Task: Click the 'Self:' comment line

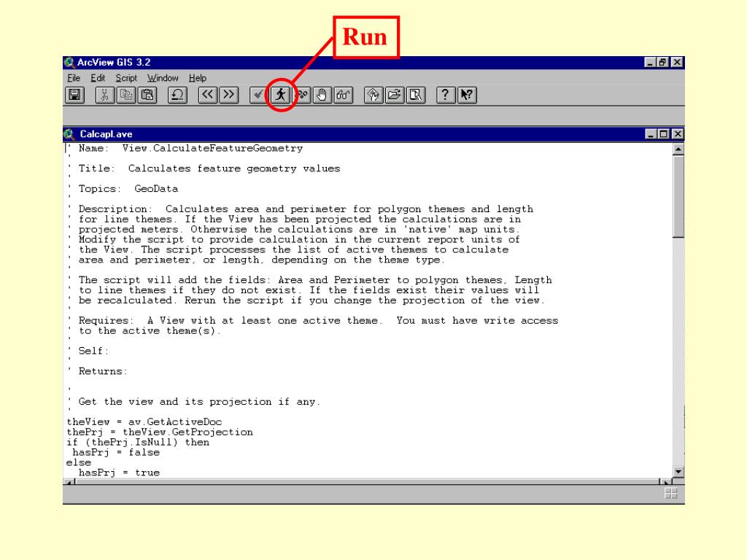Action: (x=94, y=351)
